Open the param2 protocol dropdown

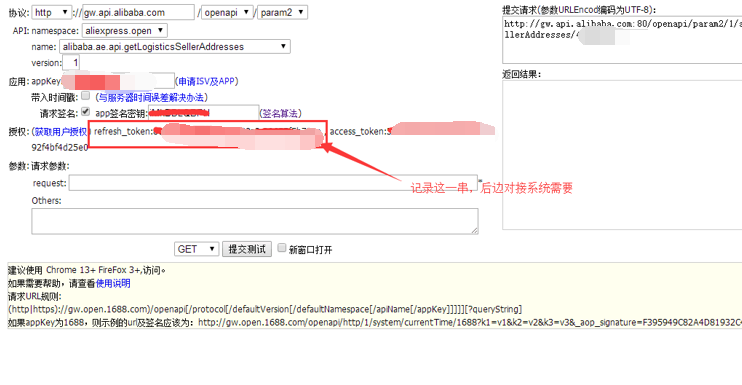[283, 12]
